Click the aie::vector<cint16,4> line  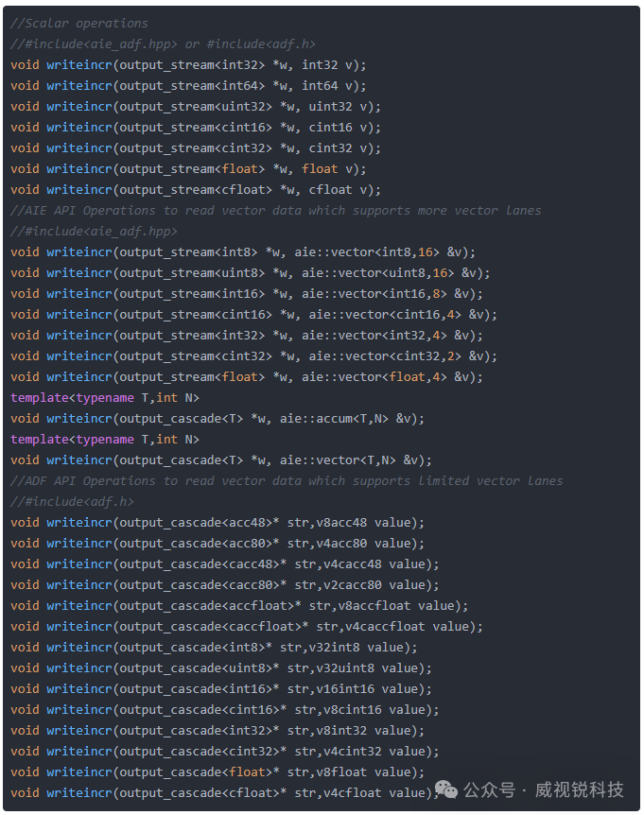click(253, 315)
